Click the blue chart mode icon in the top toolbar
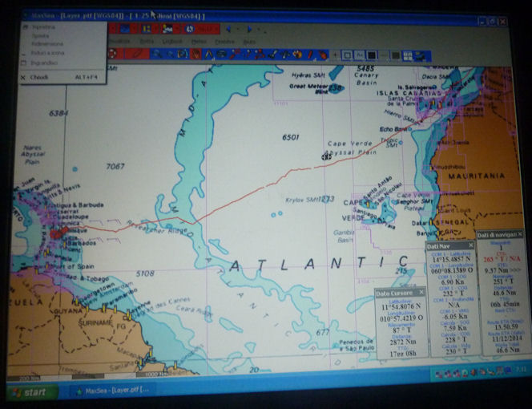This screenshot has height=409, width=532. [125, 29]
